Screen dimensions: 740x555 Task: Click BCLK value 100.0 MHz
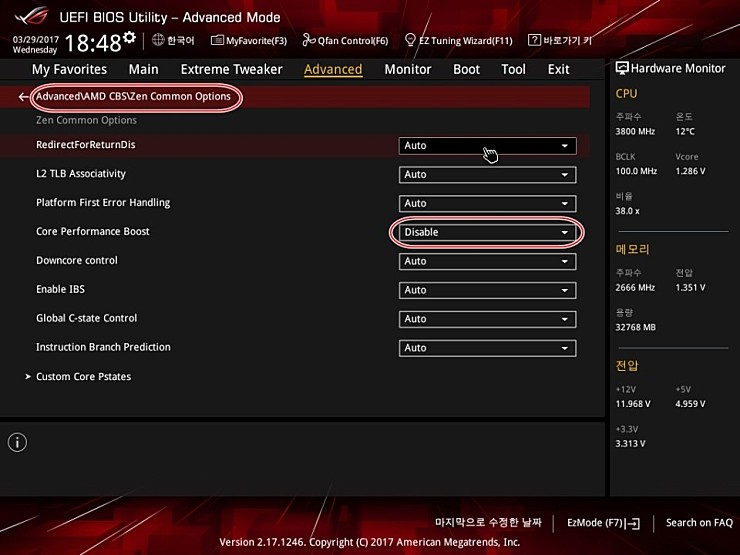pyautogui.click(x=636, y=171)
